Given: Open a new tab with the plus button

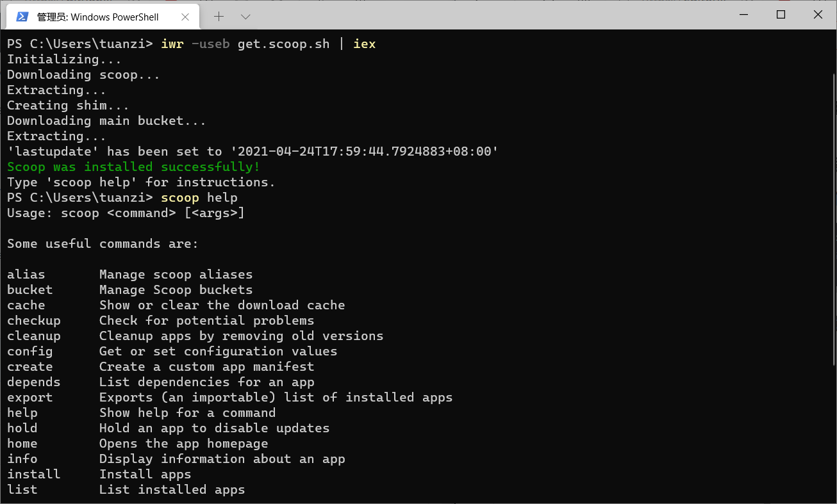Looking at the screenshot, I should click(x=219, y=17).
